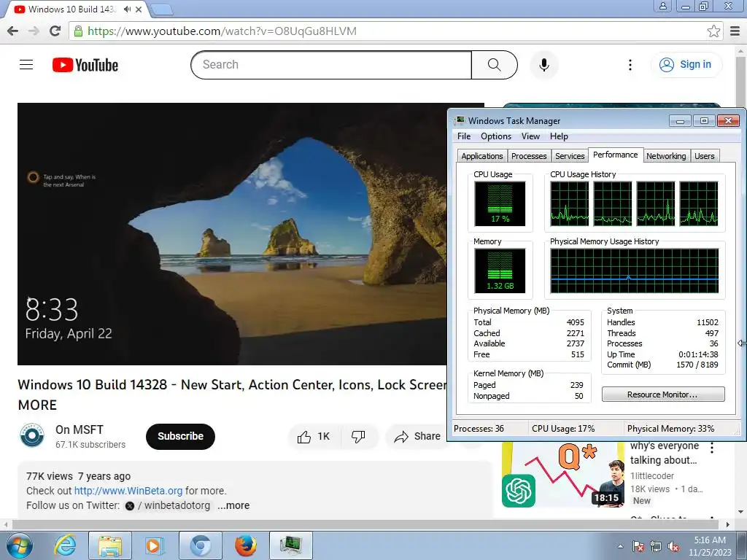
Task: Click the YouTube search input field
Action: (331, 65)
